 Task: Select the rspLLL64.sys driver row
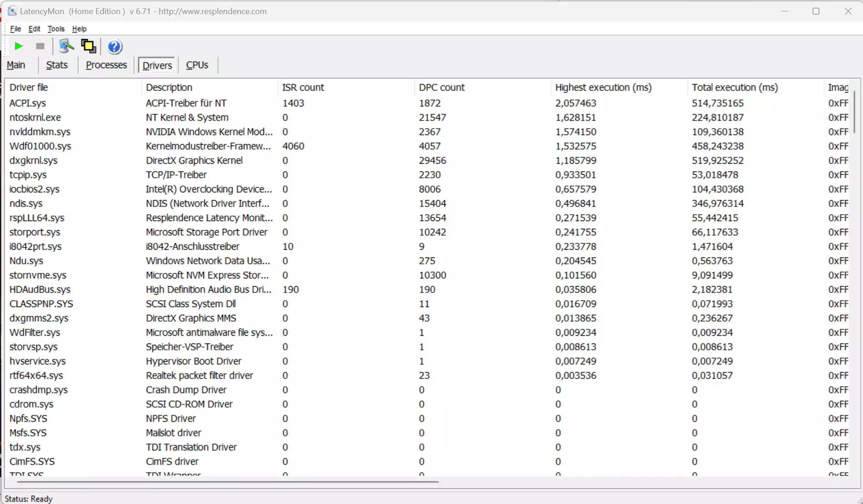tap(428, 218)
